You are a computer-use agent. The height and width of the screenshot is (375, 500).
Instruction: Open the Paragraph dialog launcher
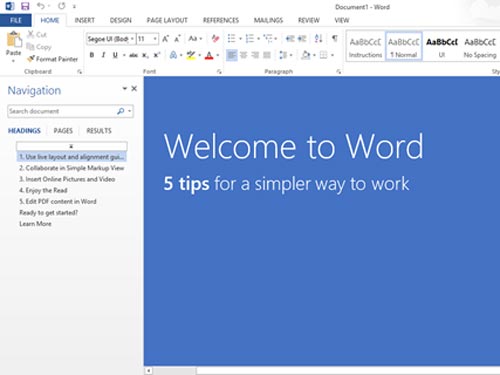338,72
